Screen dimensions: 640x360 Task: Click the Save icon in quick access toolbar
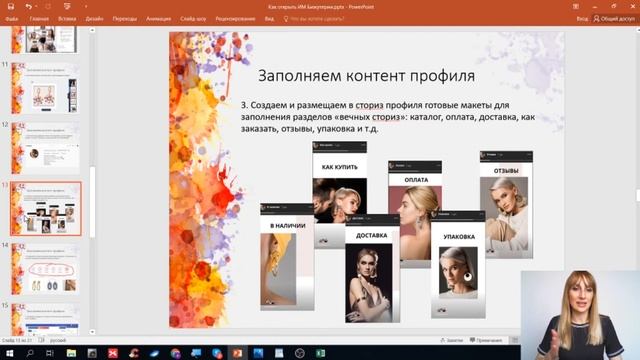point(11,7)
